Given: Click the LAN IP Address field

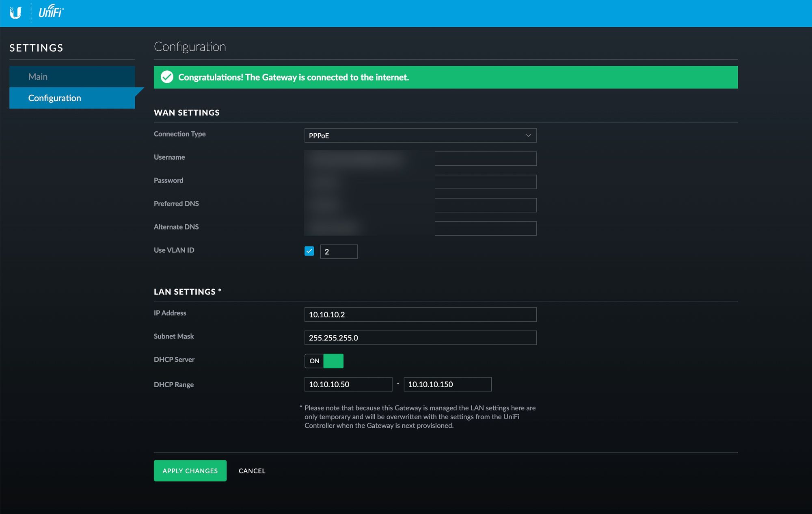Looking at the screenshot, I should pos(420,314).
